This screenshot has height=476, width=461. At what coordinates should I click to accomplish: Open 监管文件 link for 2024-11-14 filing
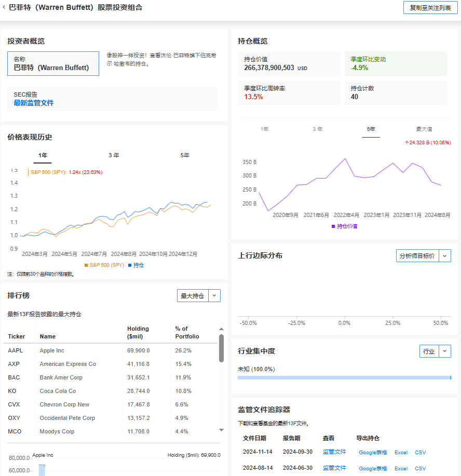tap(334, 452)
